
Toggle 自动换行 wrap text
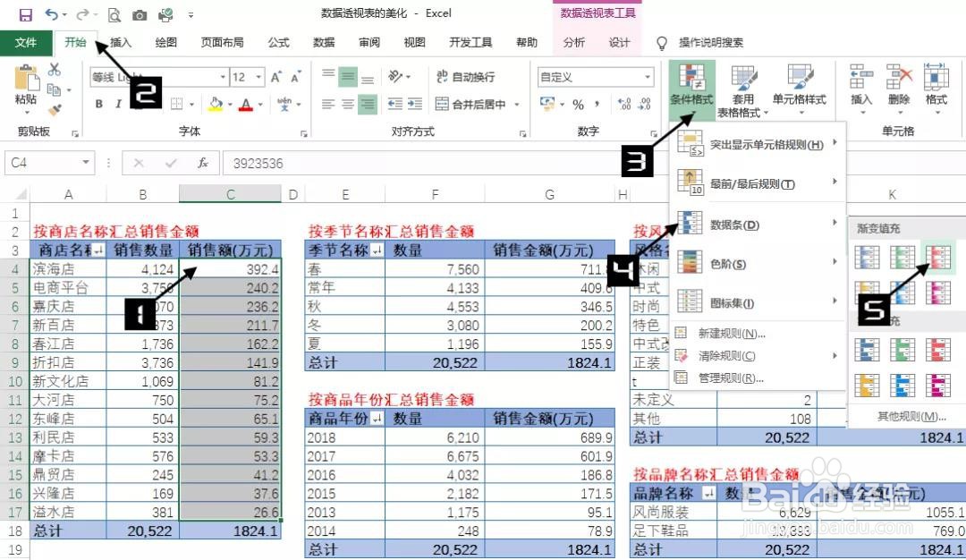(x=465, y=76)
